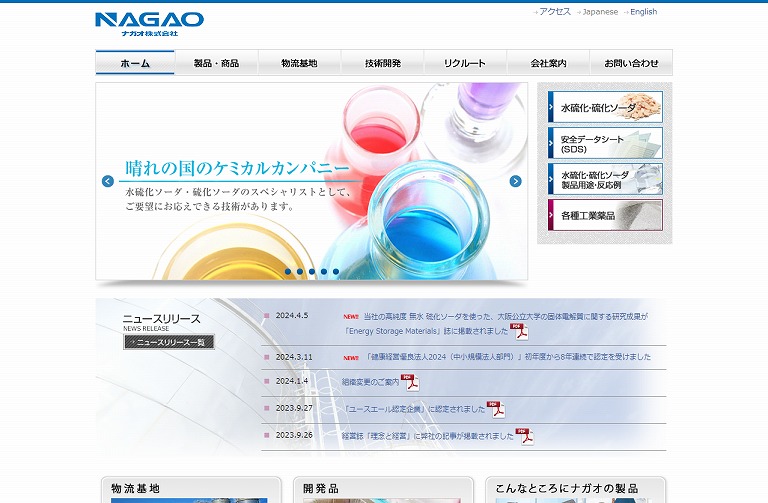Open the アクセス link in header
This screenshot has width=768, height=503.
[554, 12]
